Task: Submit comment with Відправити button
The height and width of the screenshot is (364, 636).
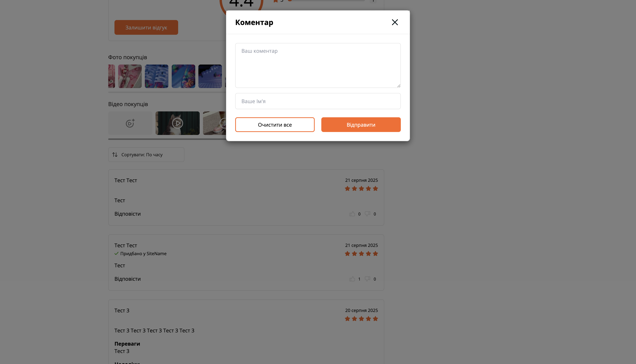Action: [x=361, y=125]
